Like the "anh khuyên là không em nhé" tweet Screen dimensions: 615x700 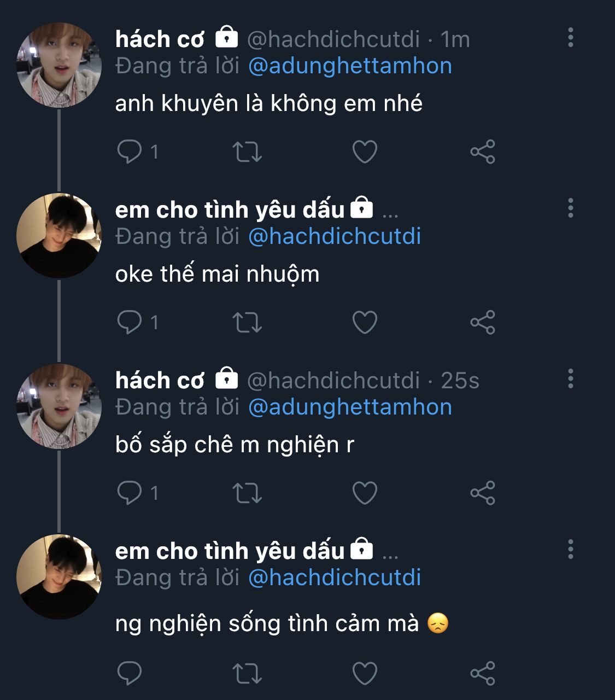pyautogui.click(x=365, y=151)
